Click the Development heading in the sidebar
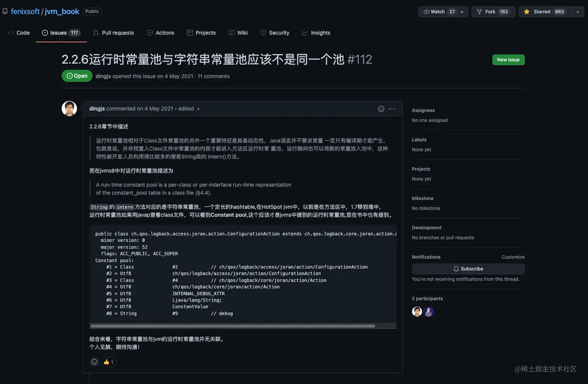 click(427, 228)
